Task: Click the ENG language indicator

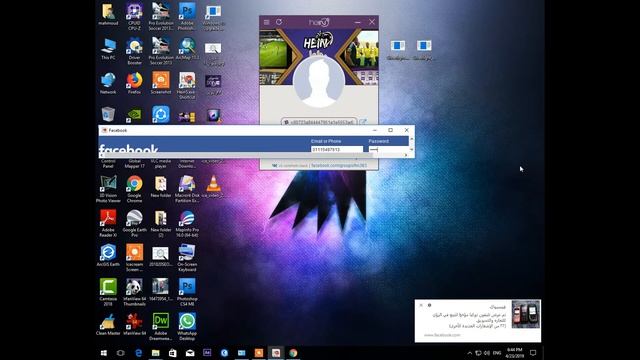Action: [497, 353]
